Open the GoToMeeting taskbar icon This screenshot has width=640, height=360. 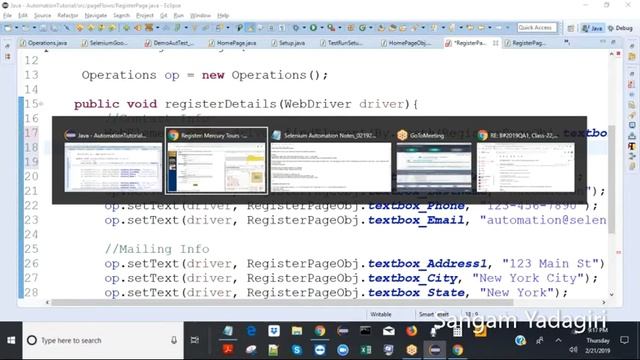click(x=411, y=350)
